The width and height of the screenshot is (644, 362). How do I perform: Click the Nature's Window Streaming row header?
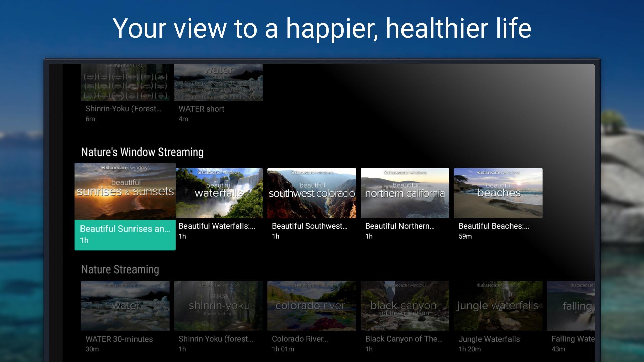coord(142,152)
